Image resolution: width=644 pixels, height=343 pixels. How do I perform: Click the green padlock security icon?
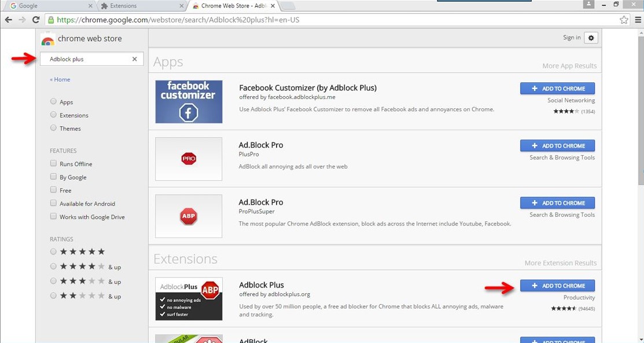50,20
